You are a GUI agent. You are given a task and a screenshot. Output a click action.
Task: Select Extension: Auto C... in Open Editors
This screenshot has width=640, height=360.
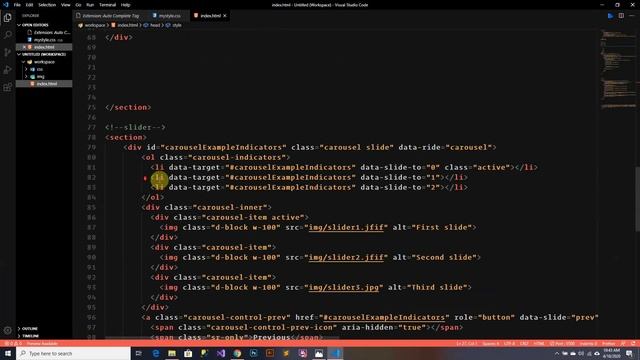point(52,32)
